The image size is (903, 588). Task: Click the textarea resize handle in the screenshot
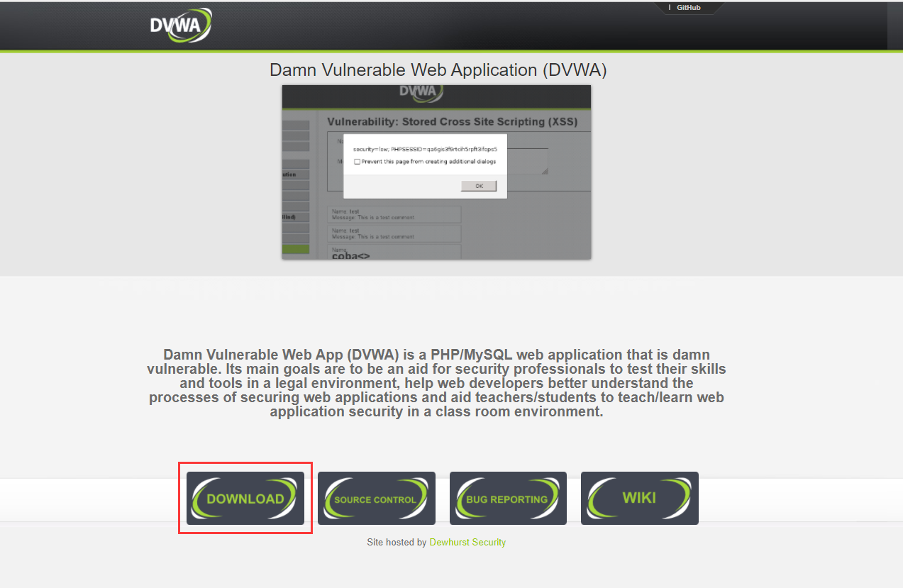click(545, 172)
